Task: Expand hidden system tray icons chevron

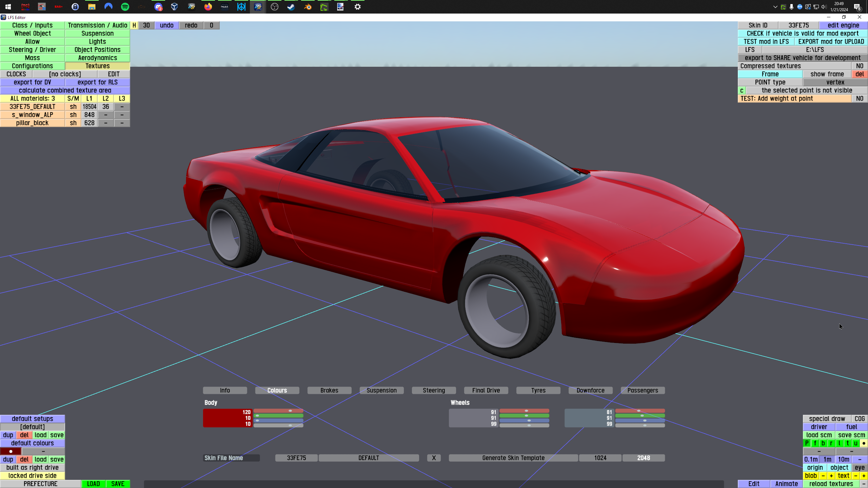Action: coord(775,7)
